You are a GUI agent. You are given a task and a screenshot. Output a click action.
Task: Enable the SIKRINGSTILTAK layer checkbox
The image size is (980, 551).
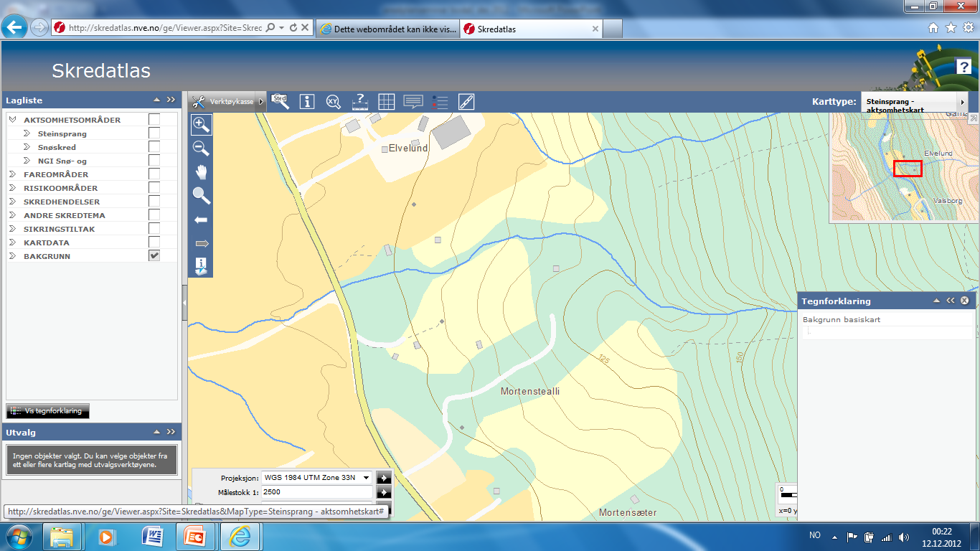pos(154,228)
